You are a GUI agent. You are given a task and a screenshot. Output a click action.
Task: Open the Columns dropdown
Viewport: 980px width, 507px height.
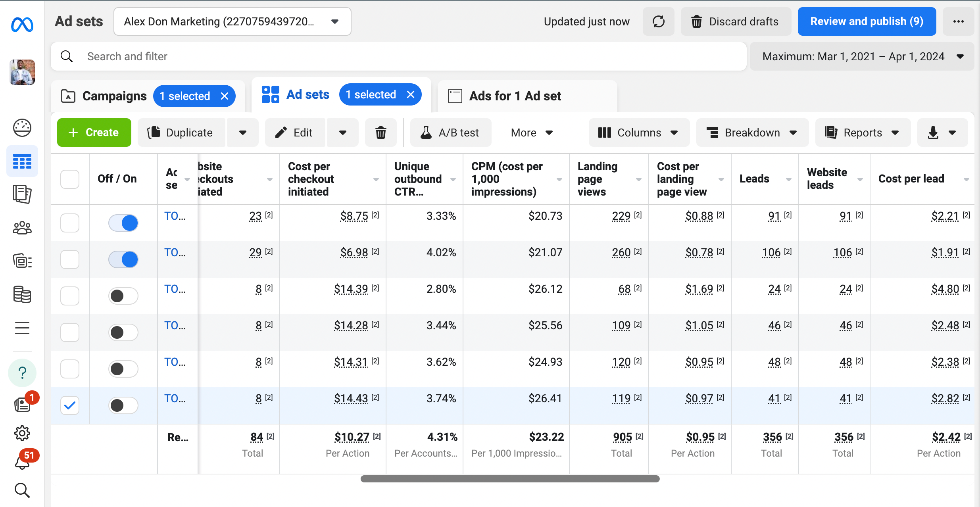point(639,133)
